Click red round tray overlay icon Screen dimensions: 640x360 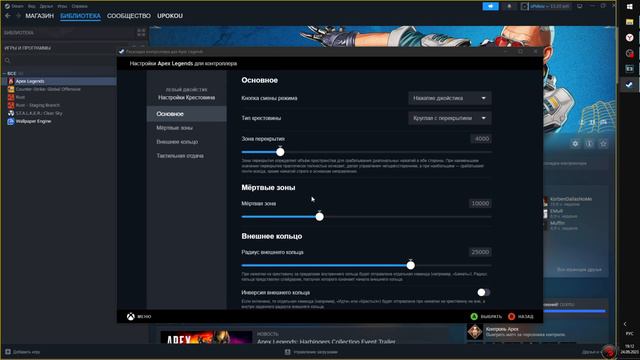(609, 351)
